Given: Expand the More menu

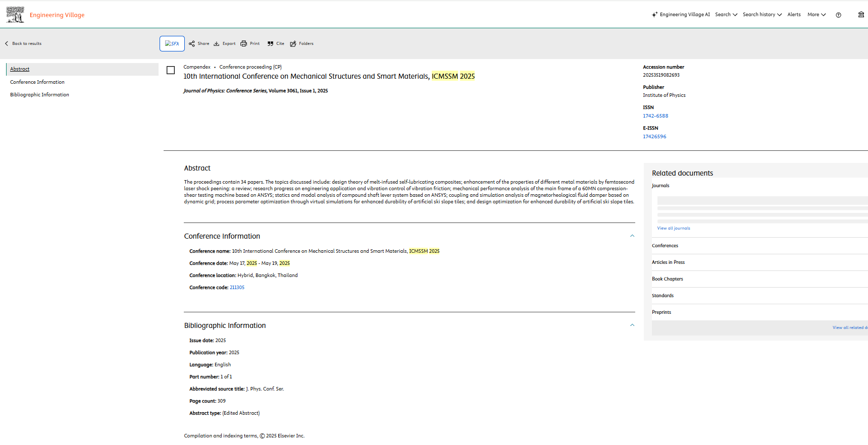Looking at the screenshot, I should [816, 15].
